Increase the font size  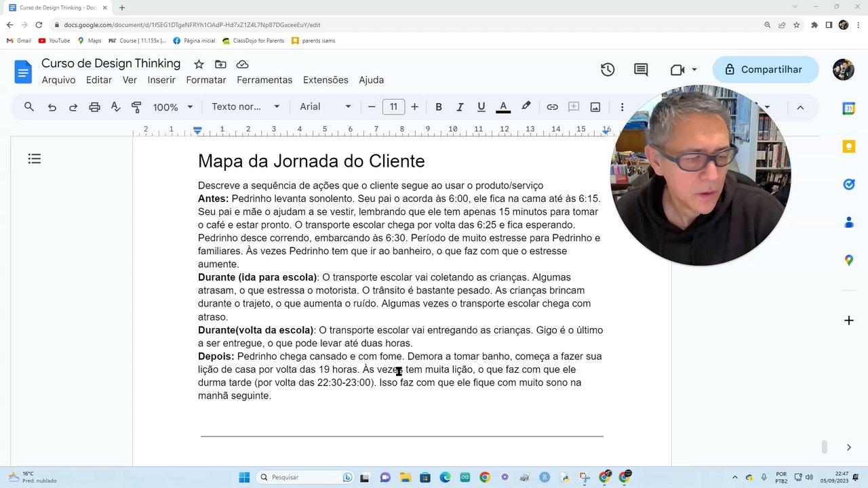point(414,107)
